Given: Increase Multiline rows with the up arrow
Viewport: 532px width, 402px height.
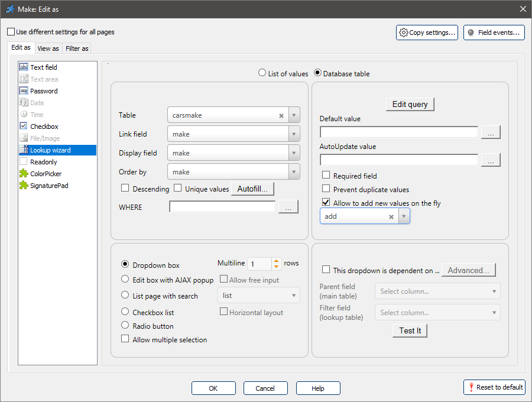Looking at the screenshot, I should (x=276, y=260).
